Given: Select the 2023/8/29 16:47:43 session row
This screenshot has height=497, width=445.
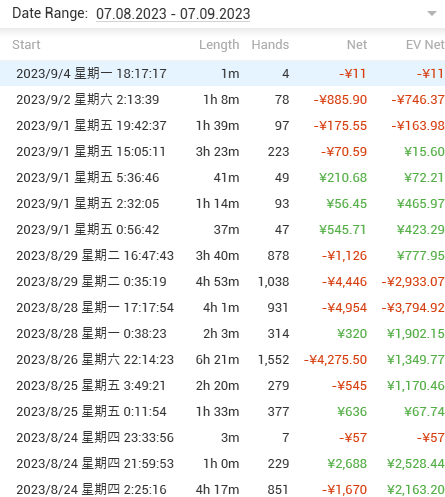Looking at the screenshot, I should (222, 255).
